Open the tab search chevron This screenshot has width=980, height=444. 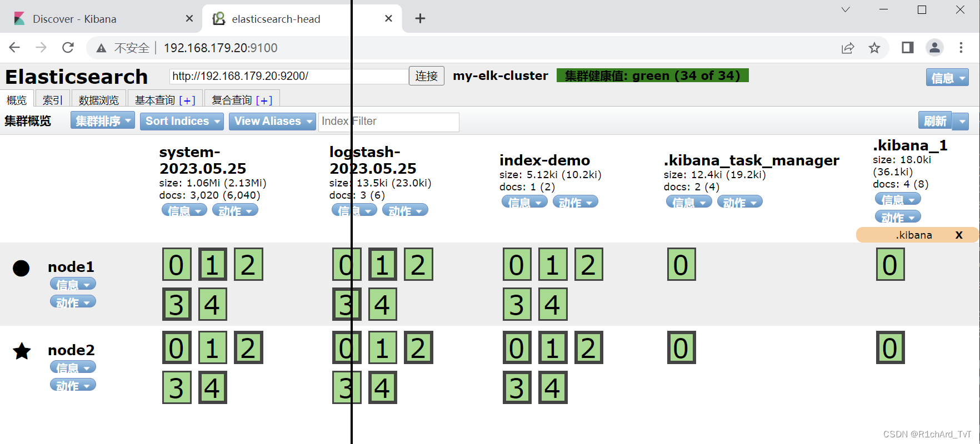[x=846, y=9]
